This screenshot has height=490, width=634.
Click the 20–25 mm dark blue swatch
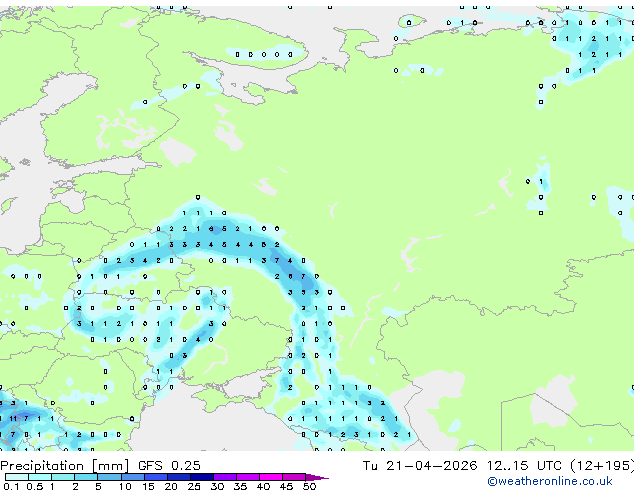pyautogui.click(x=179, y=477)
